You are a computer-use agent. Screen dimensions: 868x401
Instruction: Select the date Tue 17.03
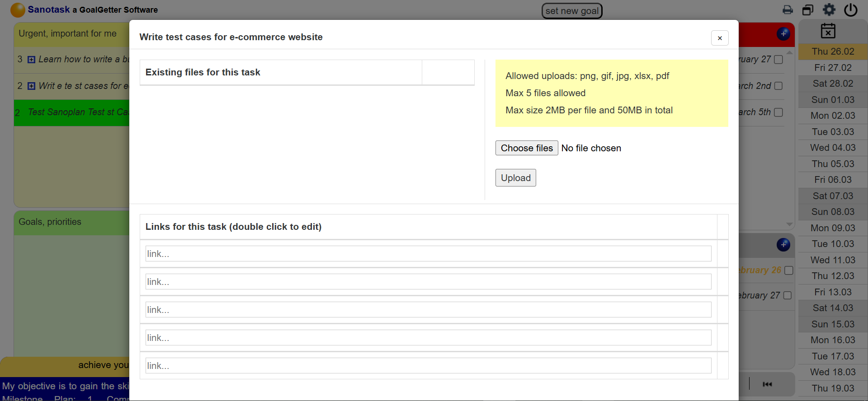click(x=833, y=356)
